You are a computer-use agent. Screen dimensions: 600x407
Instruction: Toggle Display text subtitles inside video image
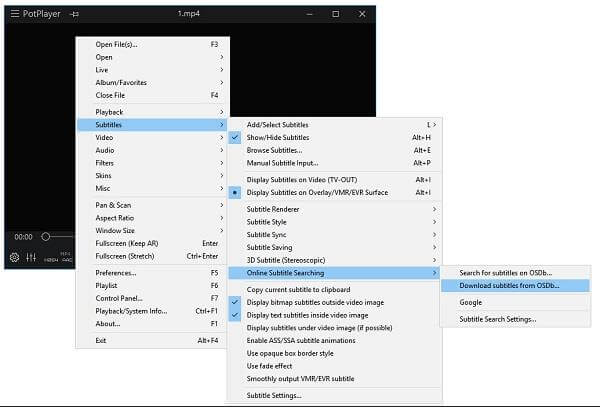click(335, 315)
